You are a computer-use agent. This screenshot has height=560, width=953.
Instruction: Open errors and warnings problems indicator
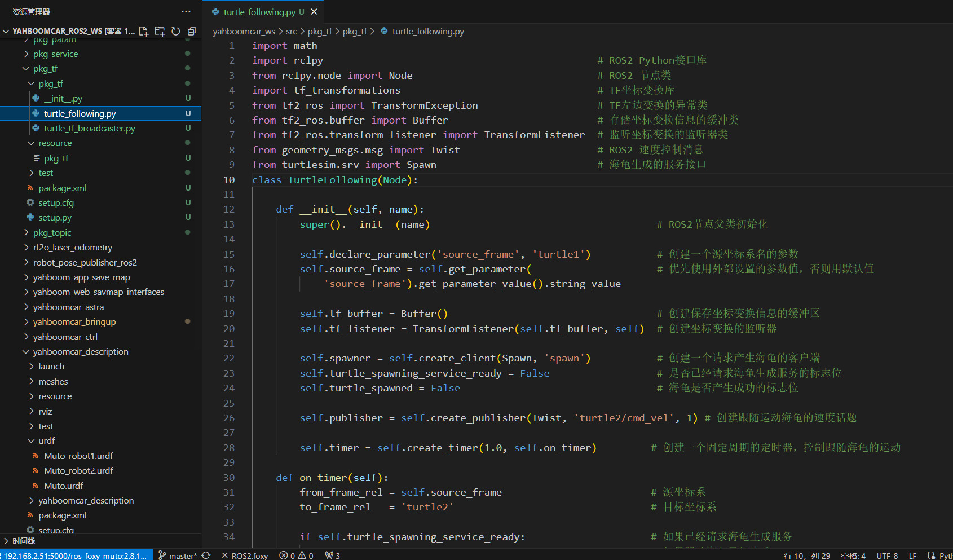296,555
